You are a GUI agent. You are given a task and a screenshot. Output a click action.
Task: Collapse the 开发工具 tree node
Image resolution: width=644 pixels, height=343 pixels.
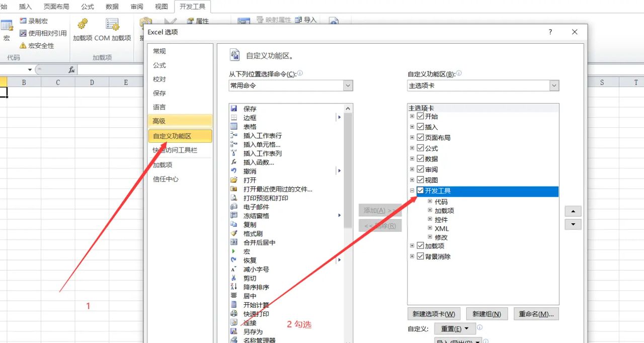(413, 191)
